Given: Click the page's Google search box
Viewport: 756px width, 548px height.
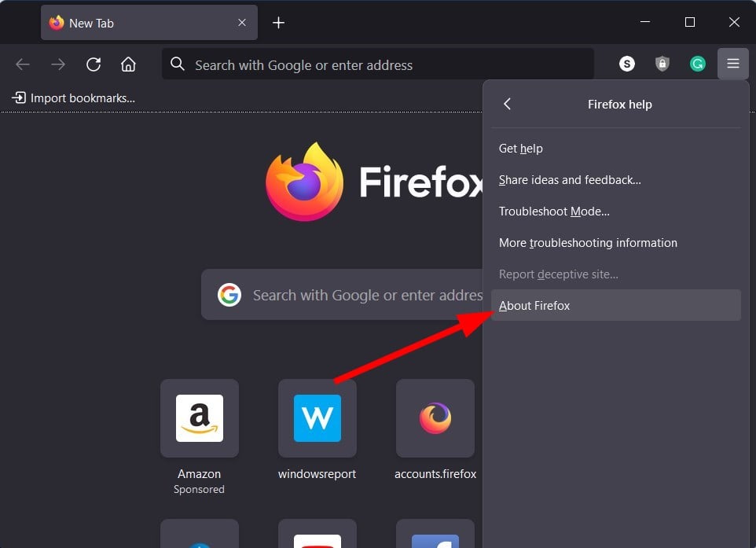Looking at the screenshot, I should coord(343,295).
